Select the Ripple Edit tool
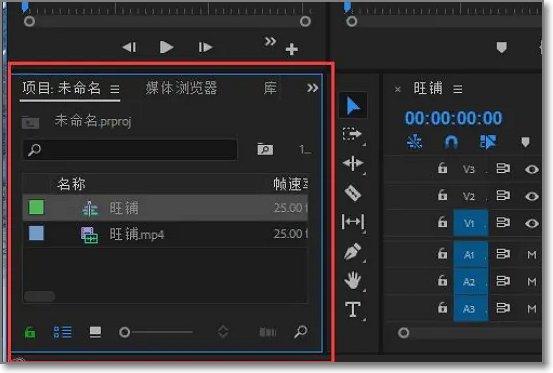Viewport: 553px width, 373px height. click(353, 163)
